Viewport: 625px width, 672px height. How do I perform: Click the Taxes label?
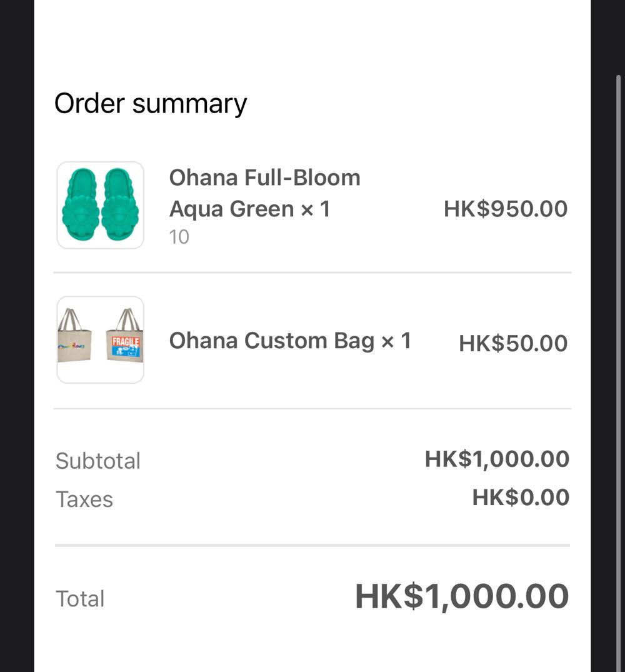coord(84,499)
